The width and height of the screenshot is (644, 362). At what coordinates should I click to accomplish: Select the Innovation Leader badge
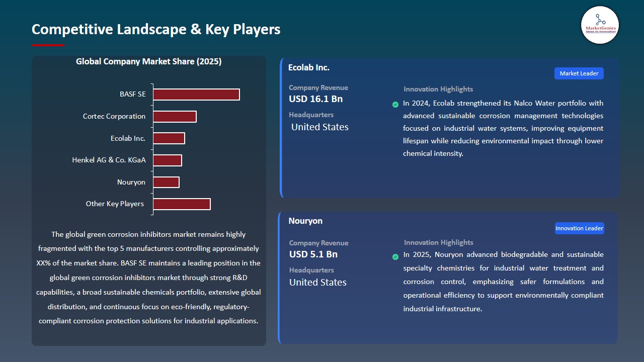[579, 228]
